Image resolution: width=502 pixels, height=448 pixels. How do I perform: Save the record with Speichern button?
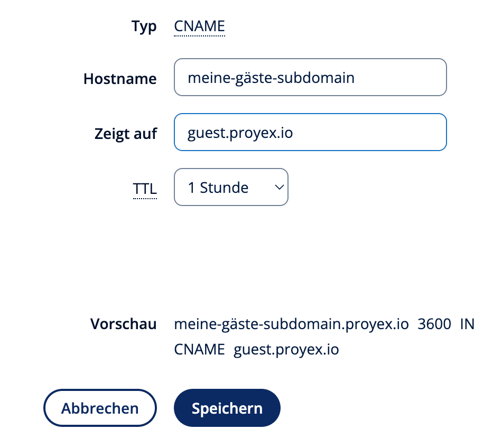click(x=227, y=408)
